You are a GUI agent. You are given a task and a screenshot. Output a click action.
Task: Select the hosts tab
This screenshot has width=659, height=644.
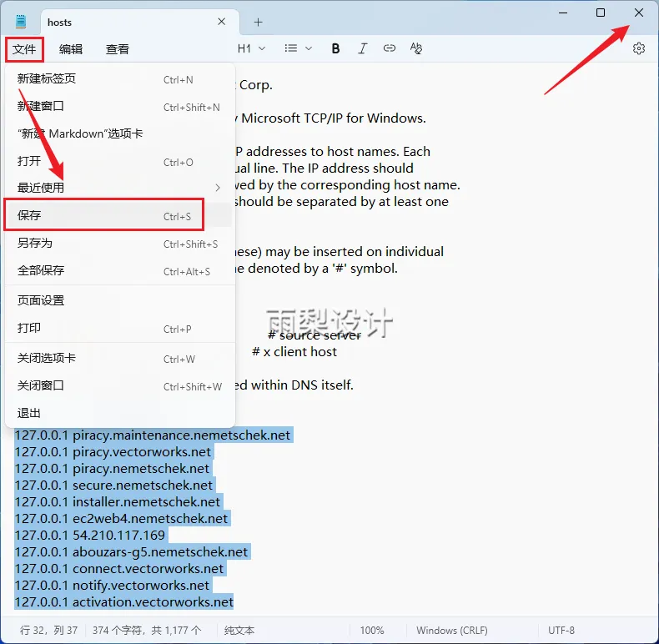pyautogui.click(x=140, y=23)
